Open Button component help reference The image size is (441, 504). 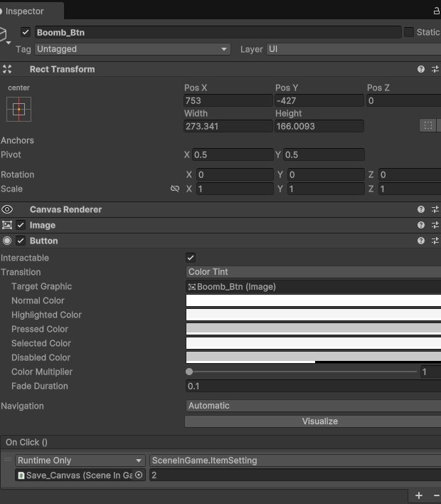[421, 241]
